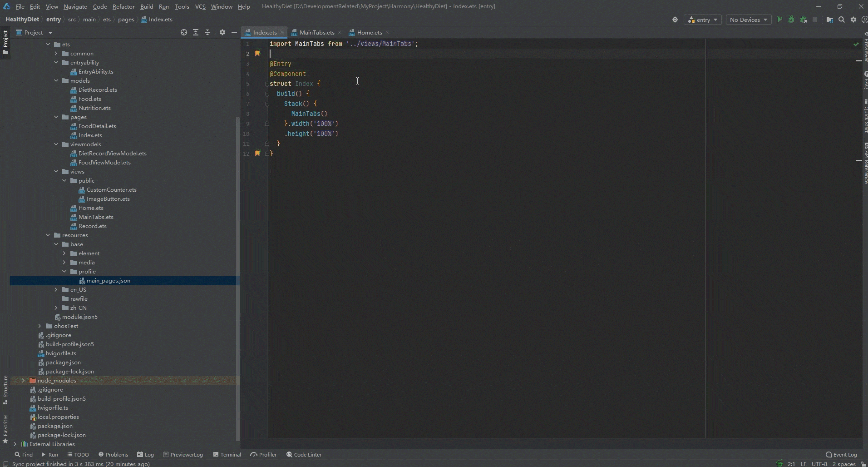
Task: Toggle code folding for struct Index at line 5
Action: (267, 84)
